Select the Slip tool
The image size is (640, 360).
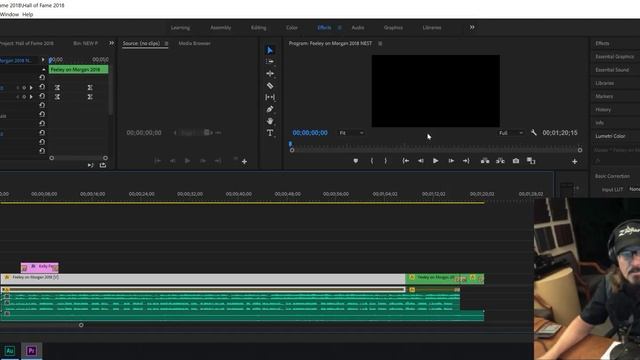270,97
